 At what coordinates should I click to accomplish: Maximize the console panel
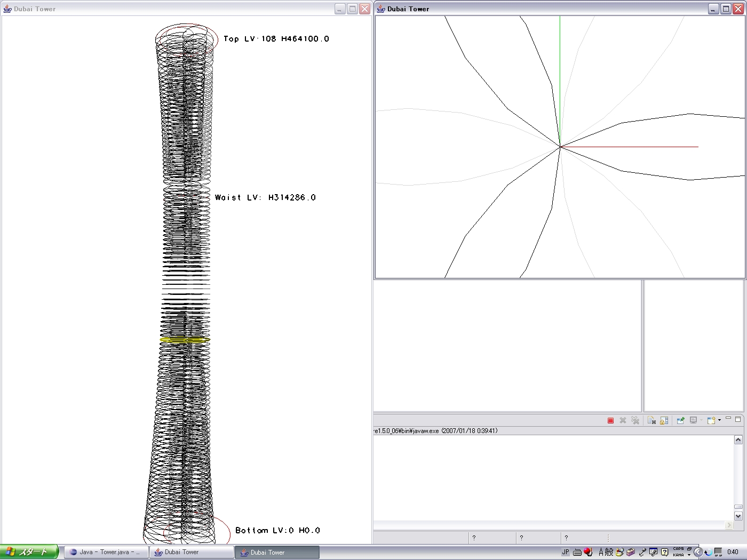pos(738,419)
